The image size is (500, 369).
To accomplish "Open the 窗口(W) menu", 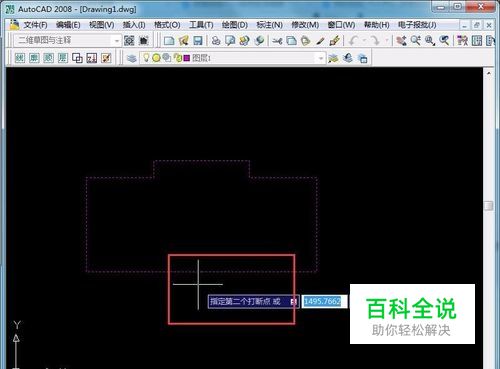I will 341,25.
